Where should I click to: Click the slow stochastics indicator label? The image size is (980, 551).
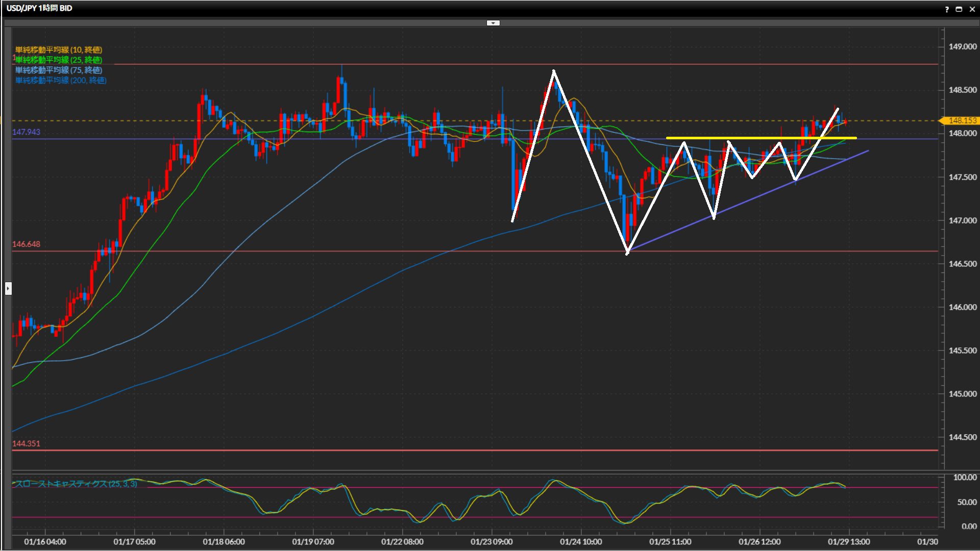click(x=76, y=484)
